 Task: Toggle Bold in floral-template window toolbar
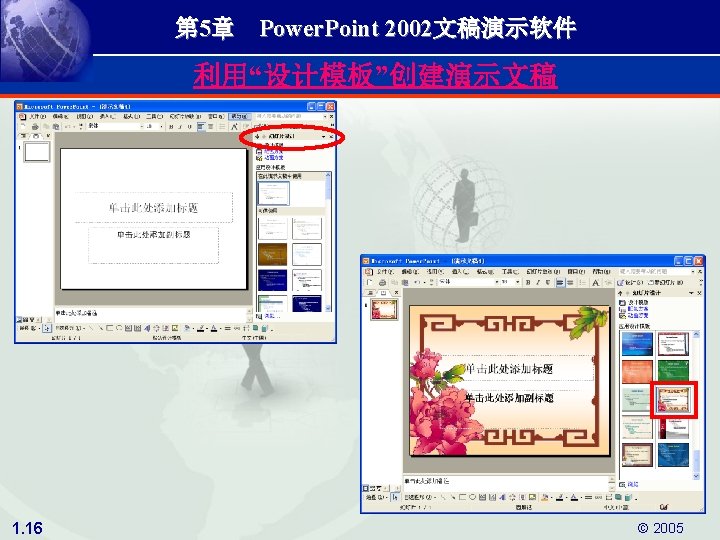tap(528, 282)
